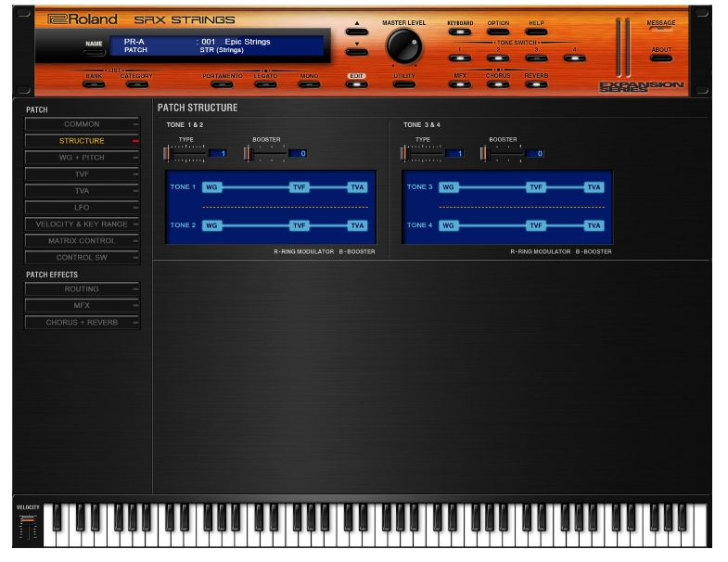Click Tone 3&4 TYPE value field

click(454, 153)
